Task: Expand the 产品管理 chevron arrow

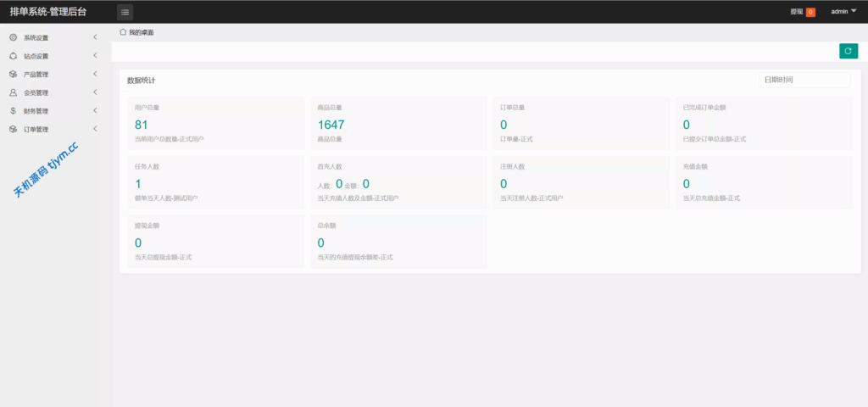Action: 95,75
